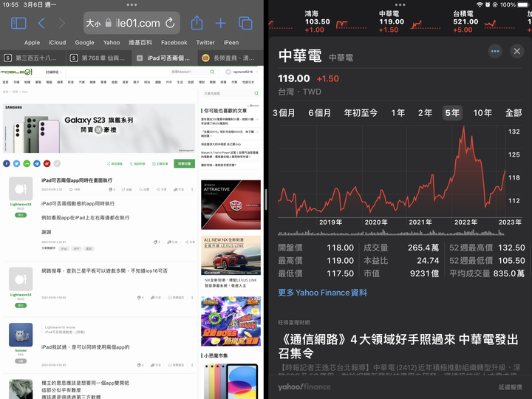Open the Facebook bookmark
This screenshot has height=399, width=532.
coord(174,43)
